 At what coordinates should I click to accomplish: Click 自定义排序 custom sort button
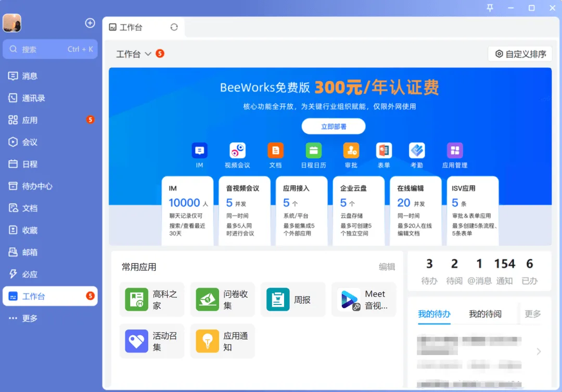coord(520,54)
